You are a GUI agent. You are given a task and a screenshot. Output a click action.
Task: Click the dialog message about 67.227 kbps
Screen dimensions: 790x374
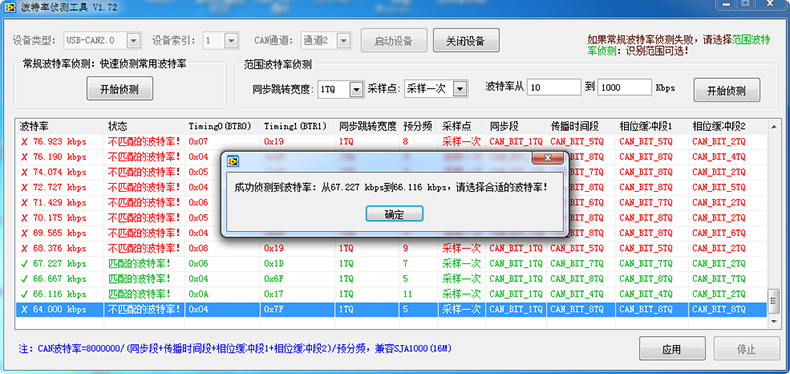pos(391,188)
